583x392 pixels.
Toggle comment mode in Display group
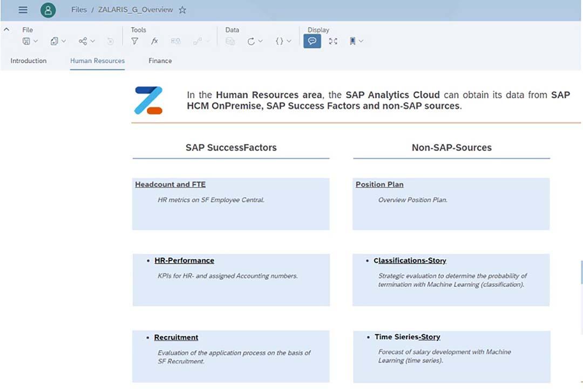312,41
